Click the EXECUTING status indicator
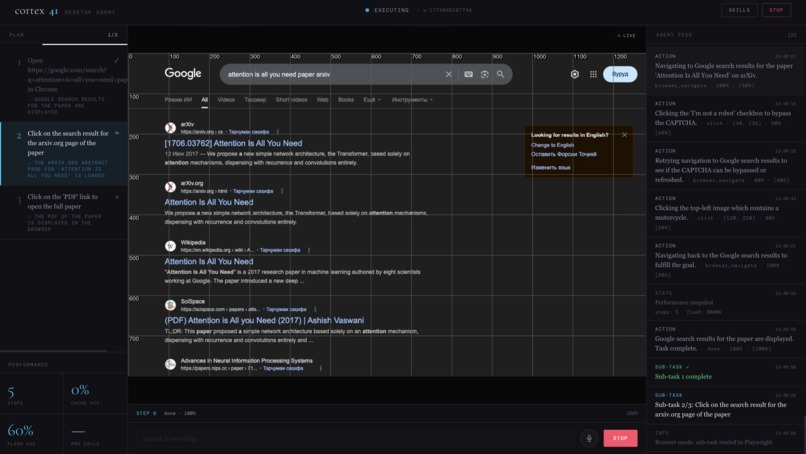 [387, 10]
